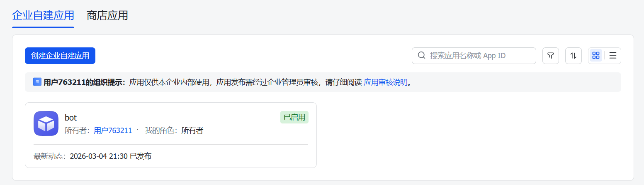Screen dimensions: 644x185
Task: Open the 应用审核说明 link
Action: 385,82
